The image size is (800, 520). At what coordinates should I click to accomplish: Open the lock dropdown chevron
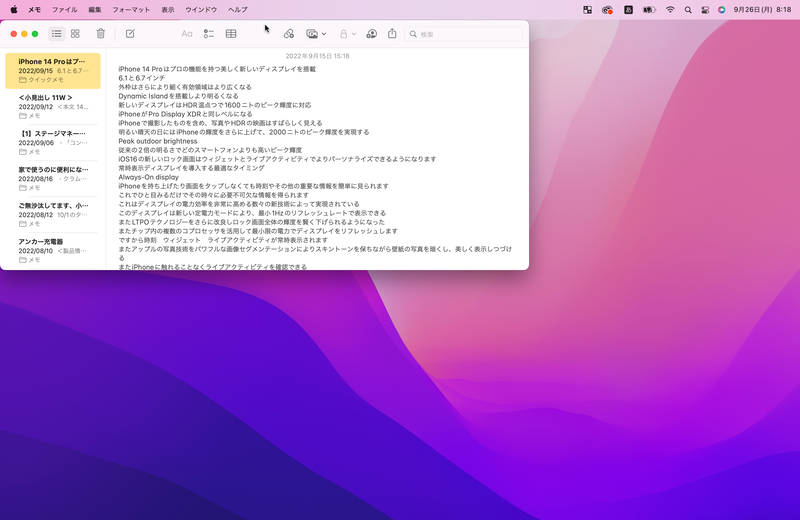tap(354, 34)
